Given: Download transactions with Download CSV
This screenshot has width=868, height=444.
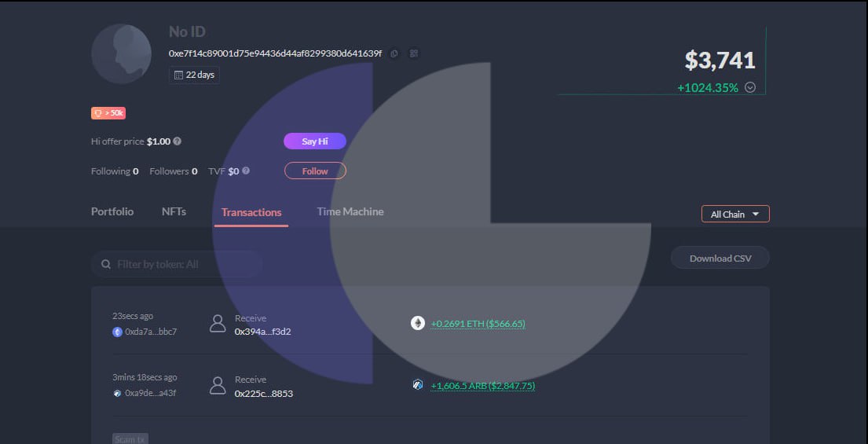Looking at the screenshot, I should click(x=720, y=258).
